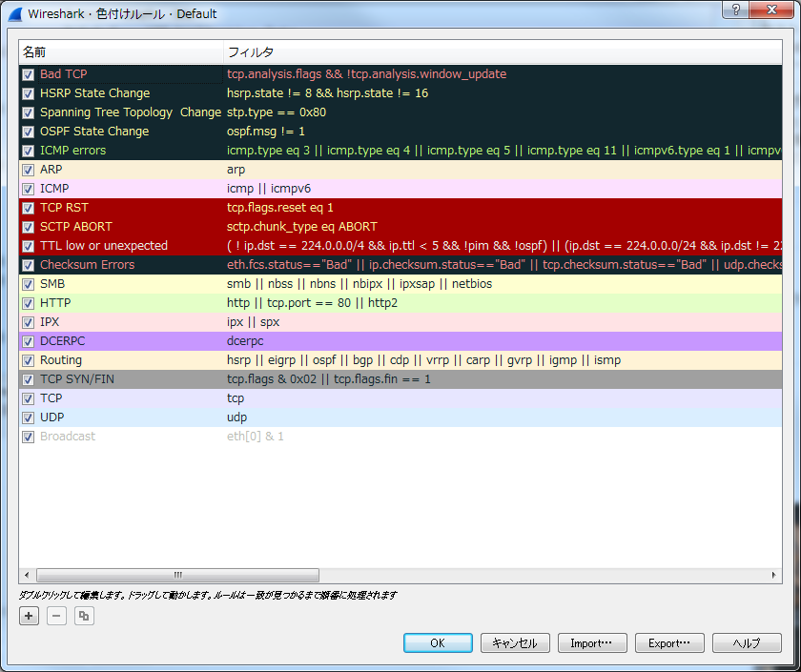The image size is (801, 672).
Task: Toggle the Broadcast rule checkbox
Action: 28,437
